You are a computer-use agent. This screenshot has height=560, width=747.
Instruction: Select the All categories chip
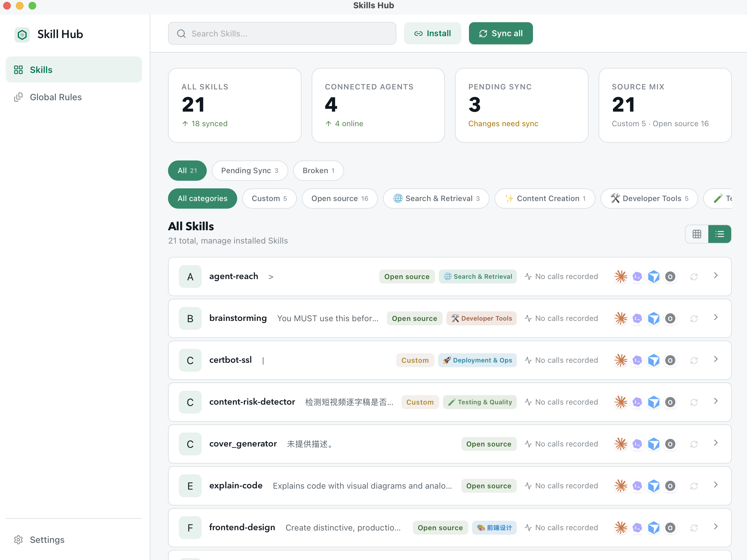pos(203,199)
